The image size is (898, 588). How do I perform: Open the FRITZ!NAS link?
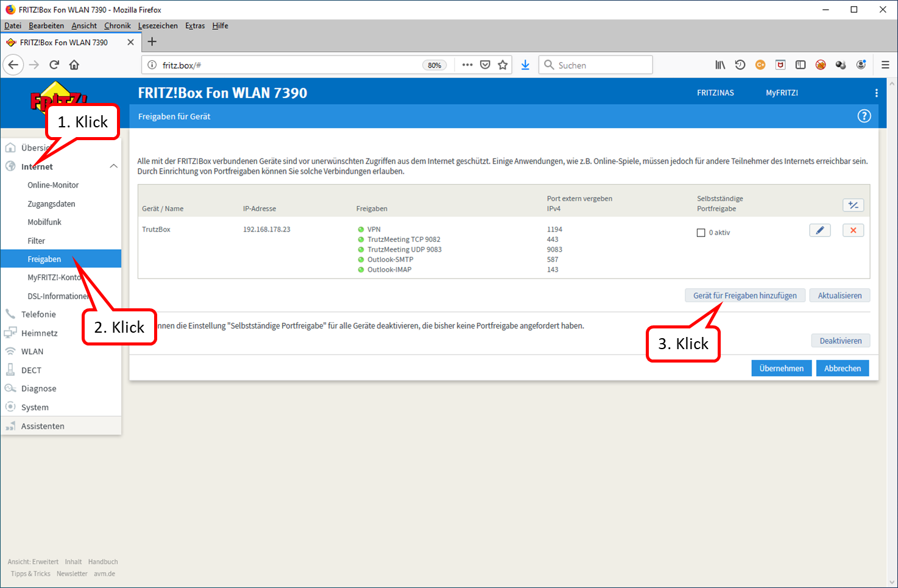pos(715,93)
